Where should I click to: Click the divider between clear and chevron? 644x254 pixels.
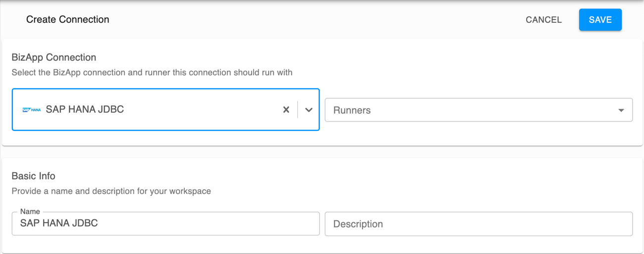click(297, 110)
